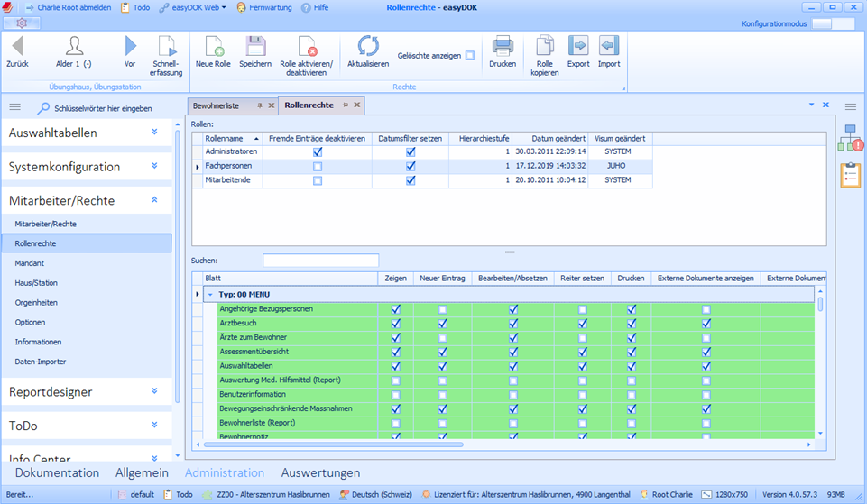Image resolution: width=867 pixels, height=504 pixels.
Task: Select Mandant in the sidebar
Action: pos(30,263)
